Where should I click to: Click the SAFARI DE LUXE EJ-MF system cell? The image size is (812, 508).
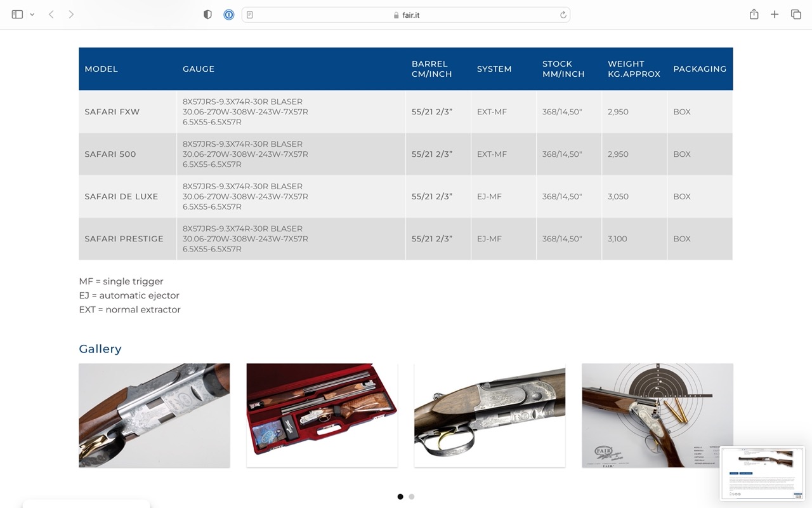coord(504,196)
